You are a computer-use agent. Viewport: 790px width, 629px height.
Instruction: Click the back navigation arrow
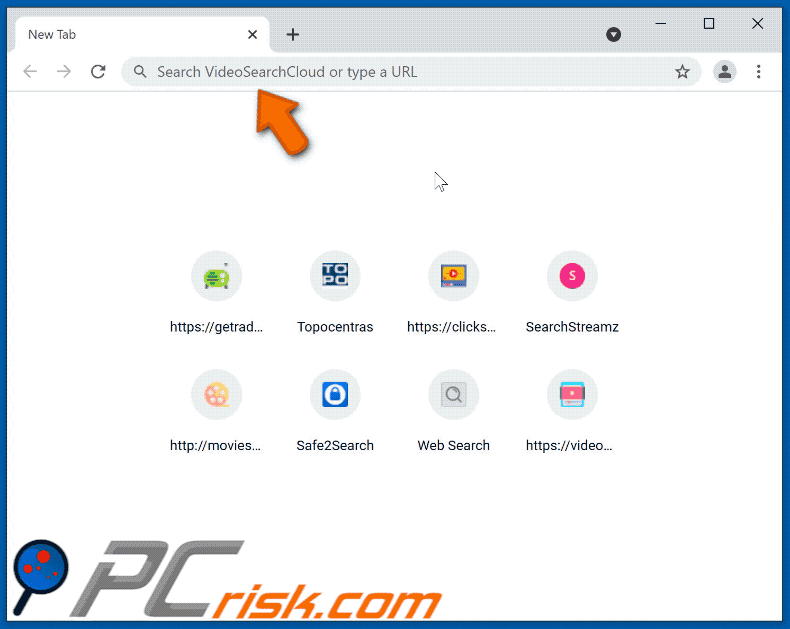coord(30,72)
